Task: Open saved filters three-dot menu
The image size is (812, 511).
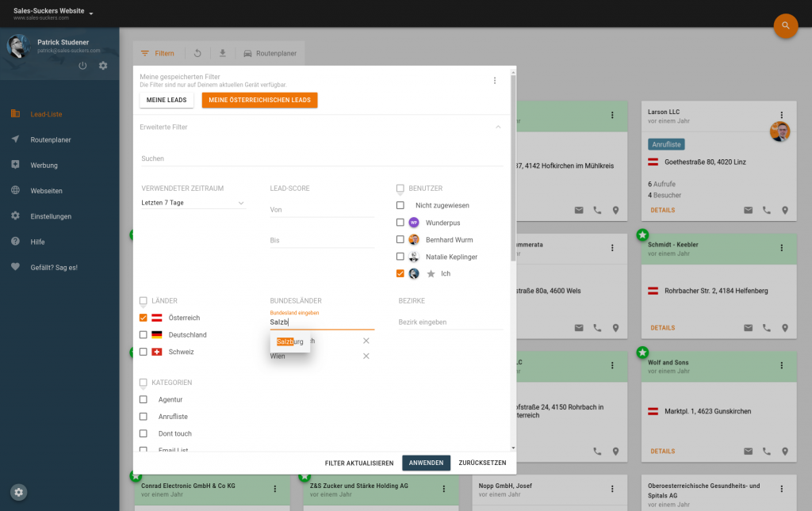Action: click(495, 81)
